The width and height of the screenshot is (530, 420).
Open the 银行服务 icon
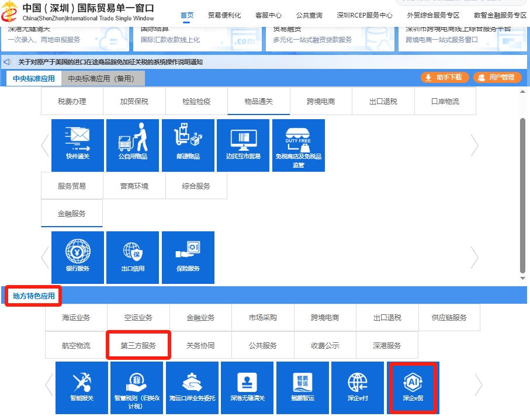click(78, 258)
